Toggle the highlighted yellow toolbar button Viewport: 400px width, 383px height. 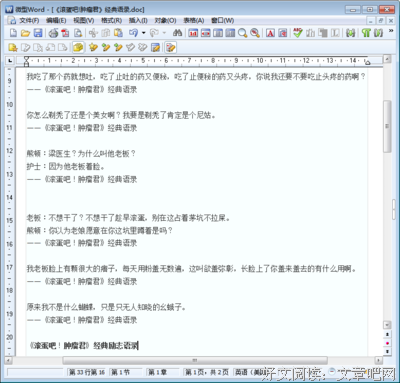pyautogui.click(x=78, y=47)
